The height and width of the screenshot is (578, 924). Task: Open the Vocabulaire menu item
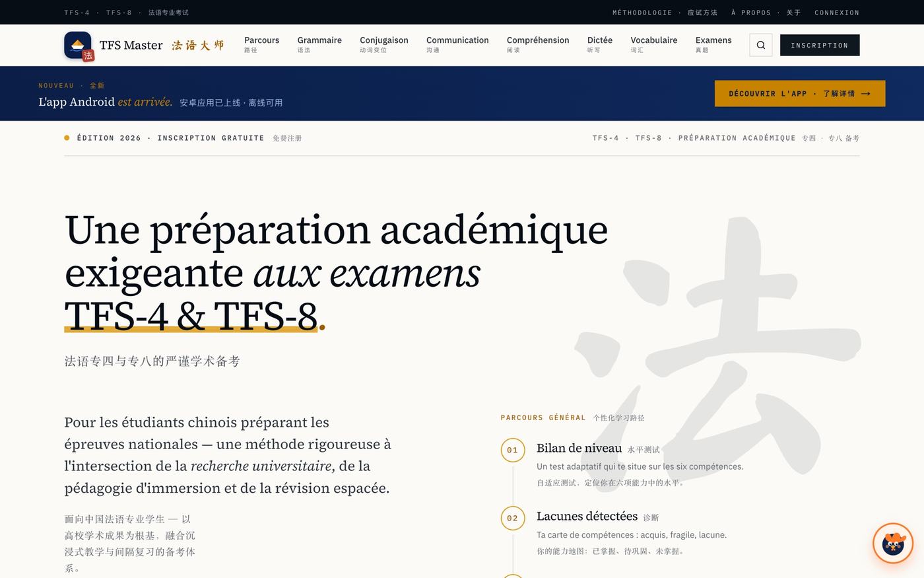tap(654, 44)
